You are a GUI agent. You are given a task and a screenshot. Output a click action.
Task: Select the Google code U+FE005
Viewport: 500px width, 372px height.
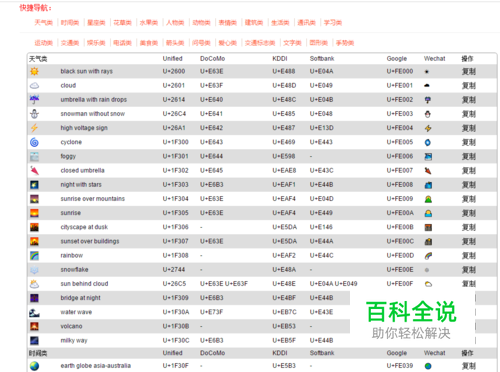pyautogui.click(x=400, y=142)
